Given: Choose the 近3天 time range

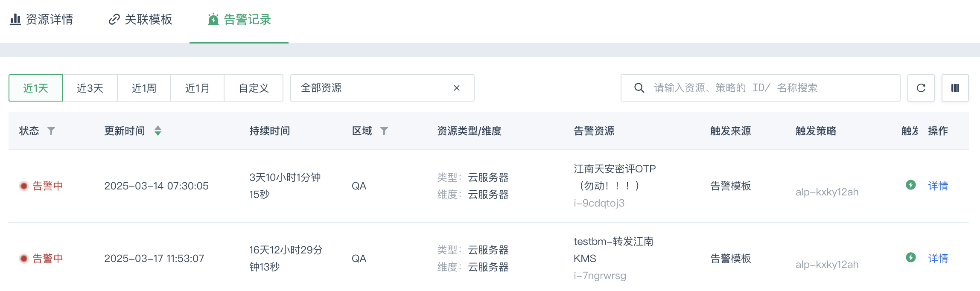Looking at the screenshot, I should pyautogui.click(x=90, y=88).
